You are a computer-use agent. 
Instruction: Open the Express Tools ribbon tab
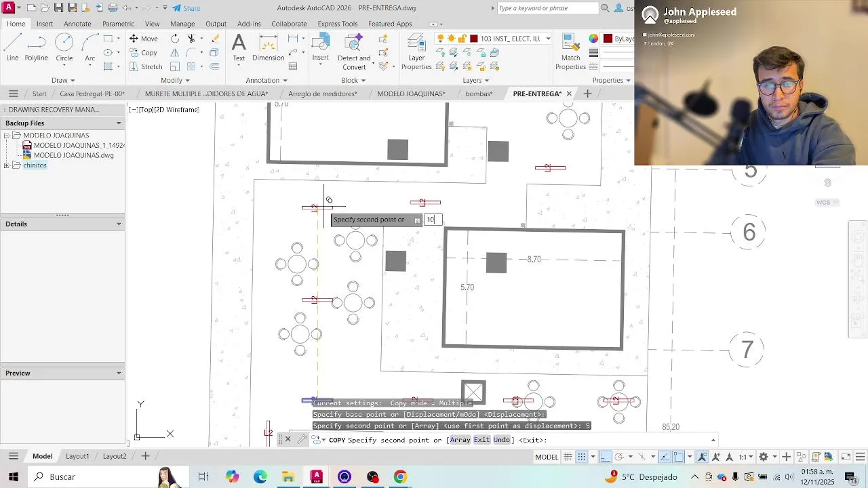point(337,24)
